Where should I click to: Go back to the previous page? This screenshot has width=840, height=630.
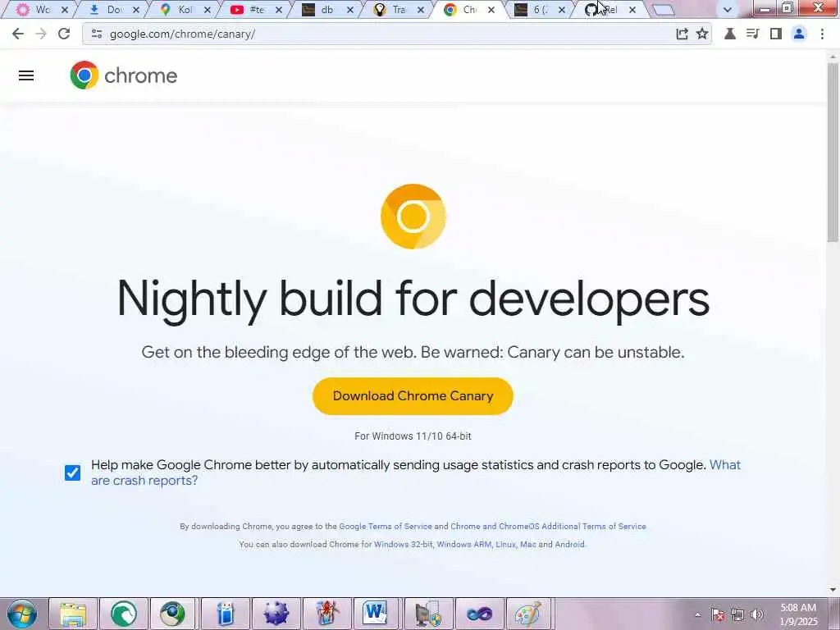tap(18, 34)
